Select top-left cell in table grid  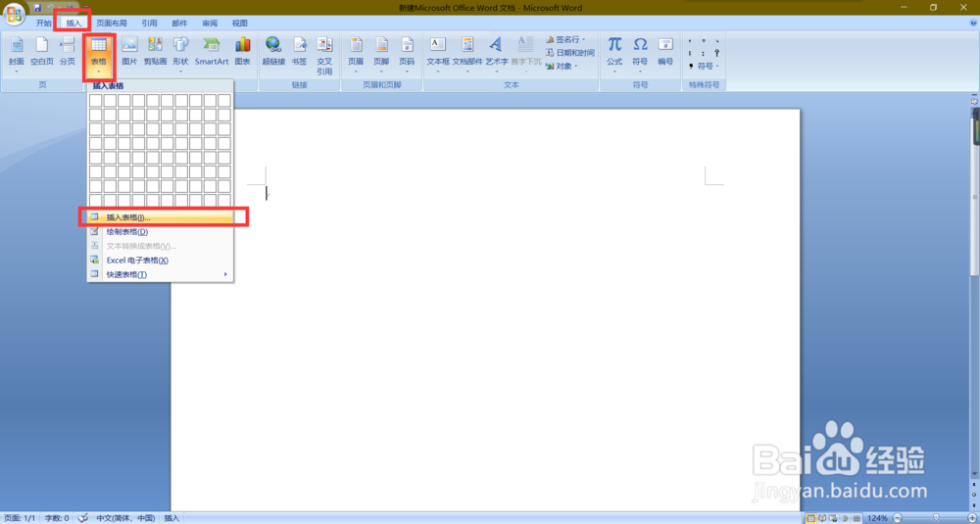point(96,101)
